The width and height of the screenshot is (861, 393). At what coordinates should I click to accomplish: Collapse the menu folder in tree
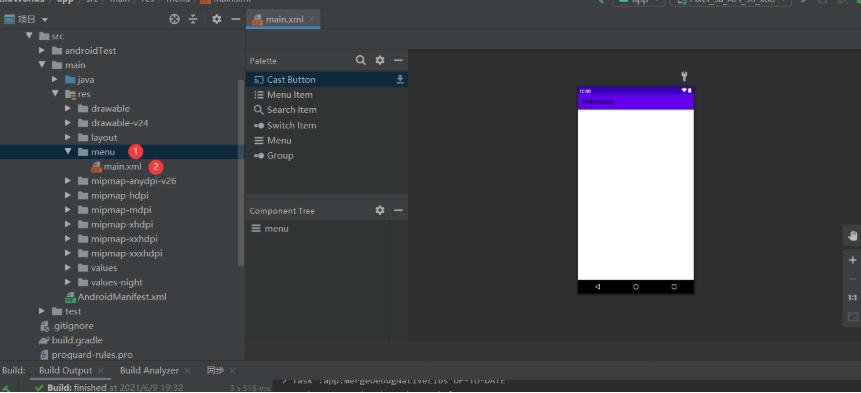(x=68, y=152)
